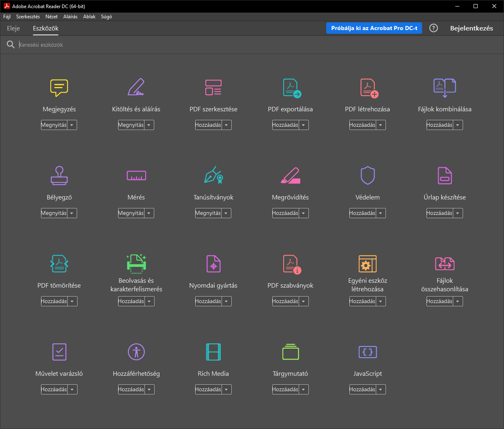This screenshot has height=429, width=504.
Task: Focus the Keresési eszközök search field
Action: (x=252, y=45)
